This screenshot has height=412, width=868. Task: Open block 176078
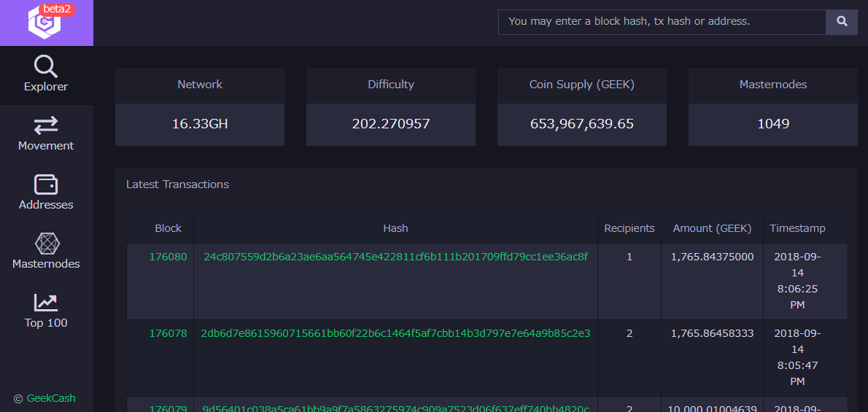tap(168, 333)
